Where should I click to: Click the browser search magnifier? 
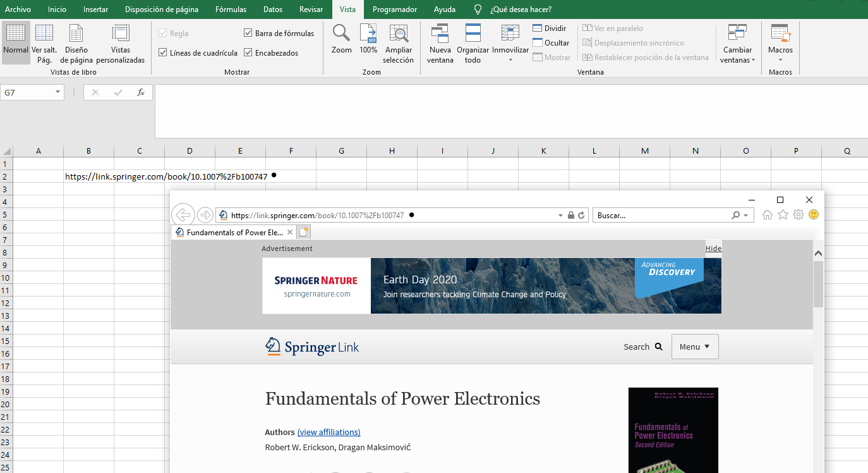pos(735,215)
